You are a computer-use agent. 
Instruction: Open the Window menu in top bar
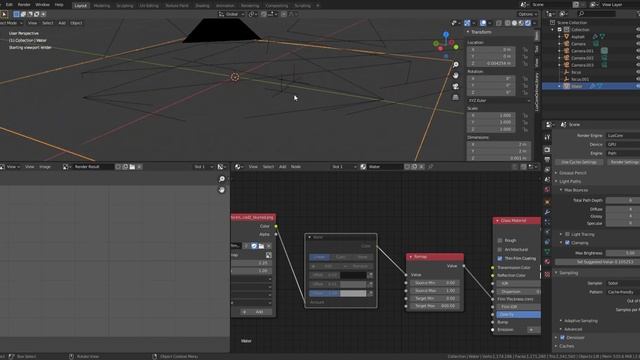(x=42, y=5)
